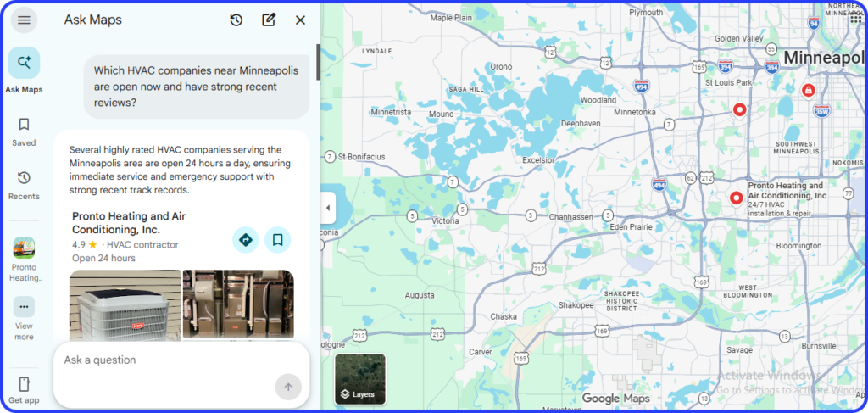
Task: Click the Excelsior map label
Action: point(538,160)
